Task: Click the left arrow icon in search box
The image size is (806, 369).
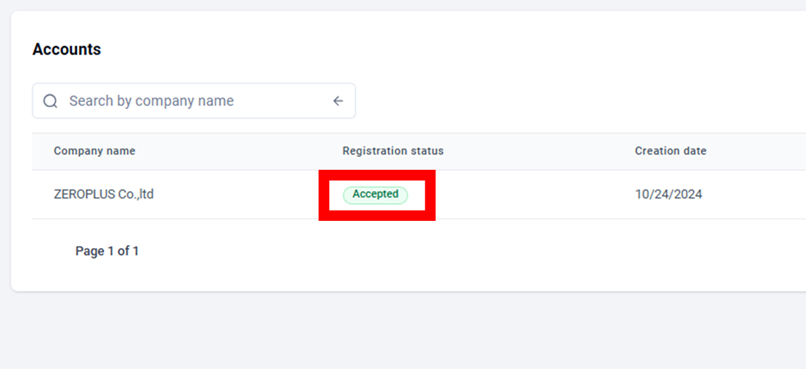Action: pyautogui.click(x=338, y=101)
